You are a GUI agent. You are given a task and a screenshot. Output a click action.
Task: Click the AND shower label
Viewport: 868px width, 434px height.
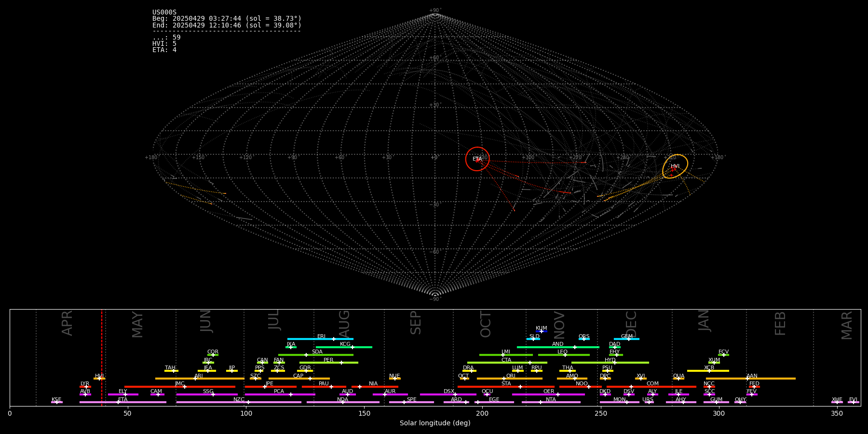[557, 344]
